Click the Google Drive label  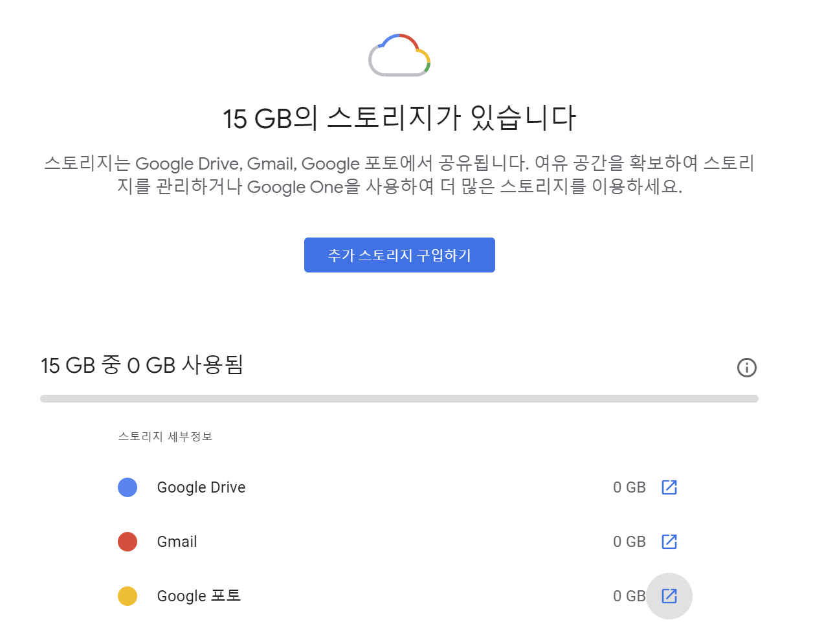tap(201, 487)
